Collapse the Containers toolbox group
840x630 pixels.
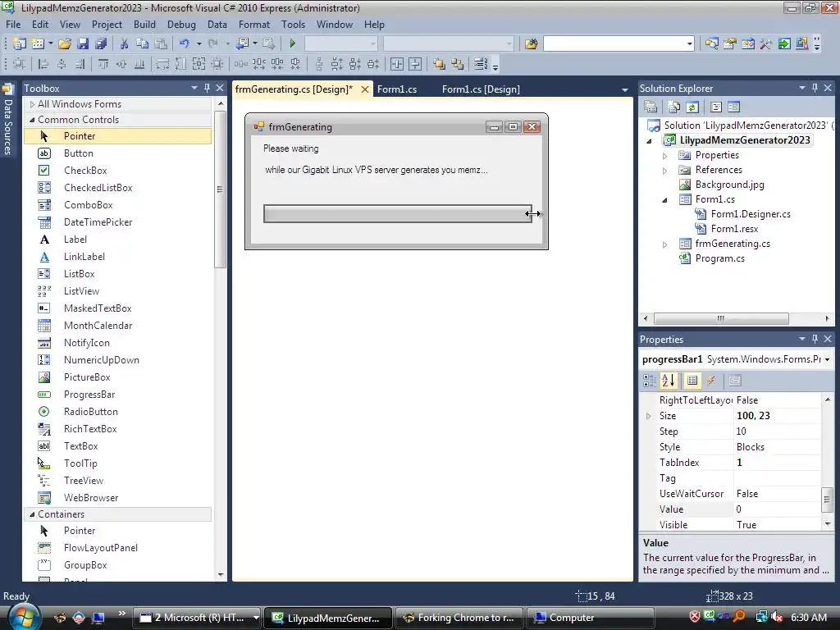click(32, 514)
